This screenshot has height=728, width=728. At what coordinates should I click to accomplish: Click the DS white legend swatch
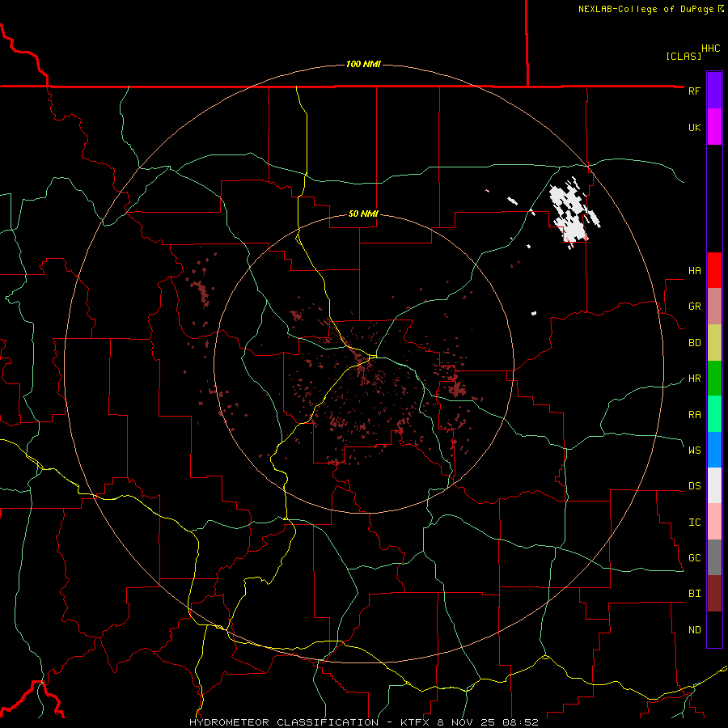pyautogui.click(x=714, y=485)
